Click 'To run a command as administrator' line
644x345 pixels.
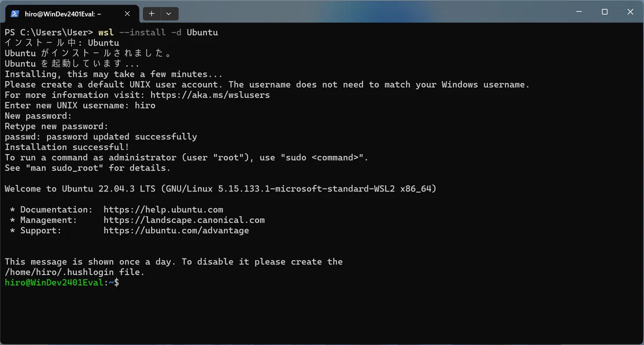[x=187, y=157]
